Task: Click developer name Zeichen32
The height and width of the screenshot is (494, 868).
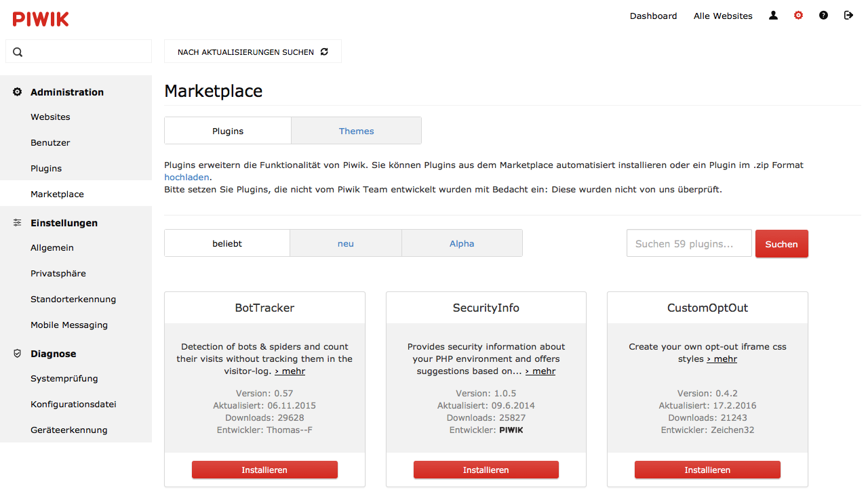Action: click(732, 430)
